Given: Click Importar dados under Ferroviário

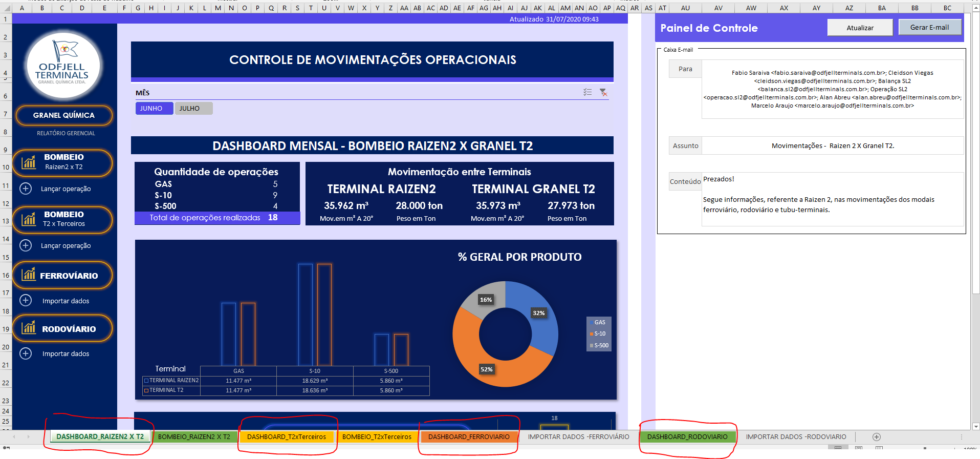Looking at the screenshot, I should [x=66, y=301].
